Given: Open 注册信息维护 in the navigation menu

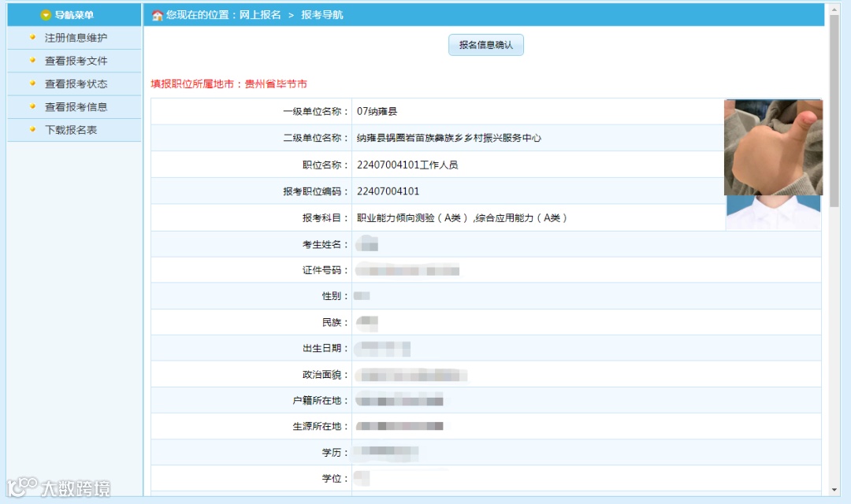Looking at the screenshot, I should coord(76,38).
